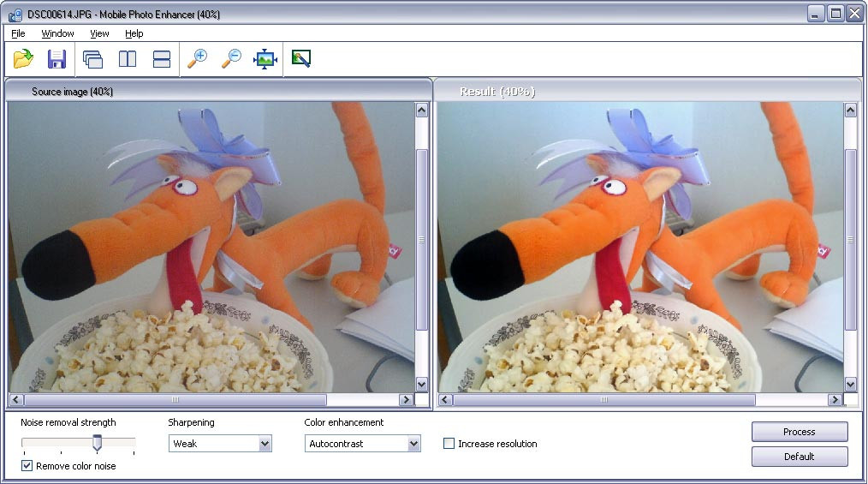Image resolution: width=868 pixels, height=484 pixels.
Task: Open the Help menu
Action: pyautogui.click(x=134, y=33)
